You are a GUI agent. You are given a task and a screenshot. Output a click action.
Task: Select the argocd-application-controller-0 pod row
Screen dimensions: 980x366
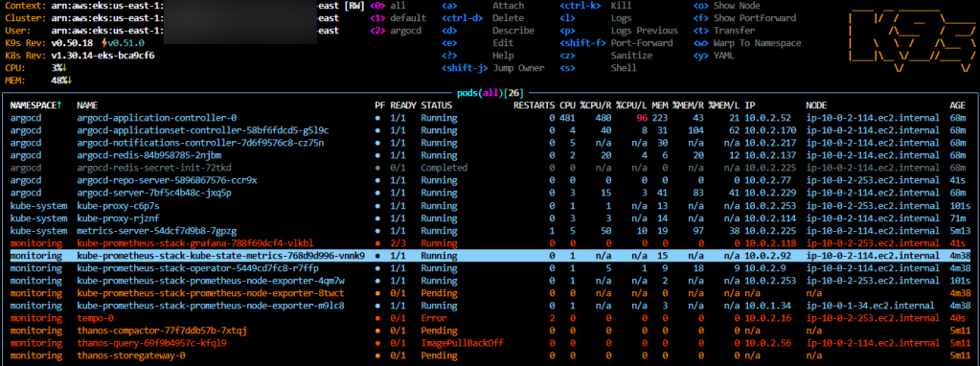490,118
